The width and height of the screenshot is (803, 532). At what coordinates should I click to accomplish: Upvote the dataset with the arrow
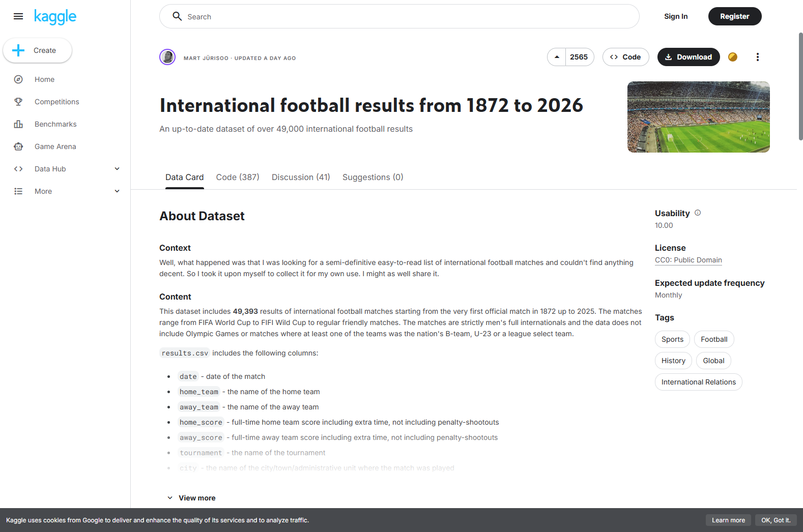click(x=557, y=57)
